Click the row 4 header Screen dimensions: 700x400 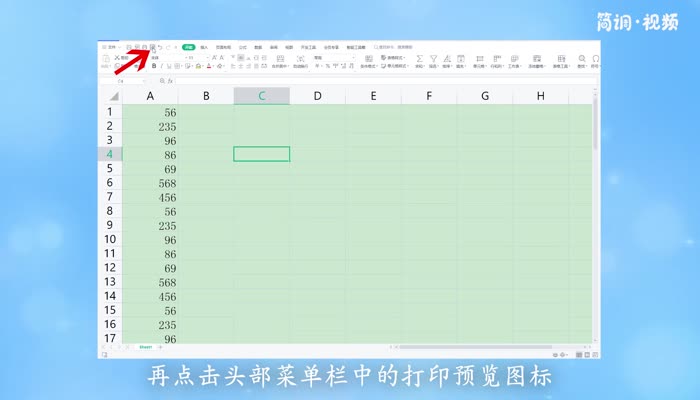110,154
